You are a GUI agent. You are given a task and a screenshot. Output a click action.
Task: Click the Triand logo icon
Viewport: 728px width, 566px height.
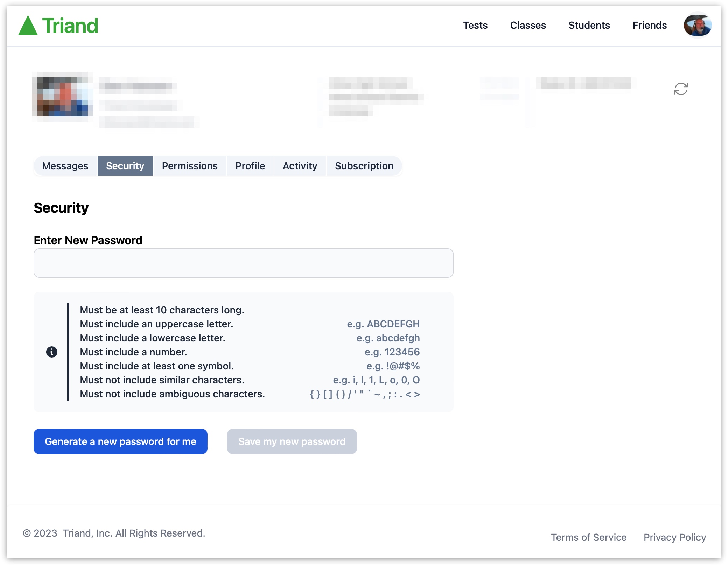pyautogui.click(x=28, y=25)
